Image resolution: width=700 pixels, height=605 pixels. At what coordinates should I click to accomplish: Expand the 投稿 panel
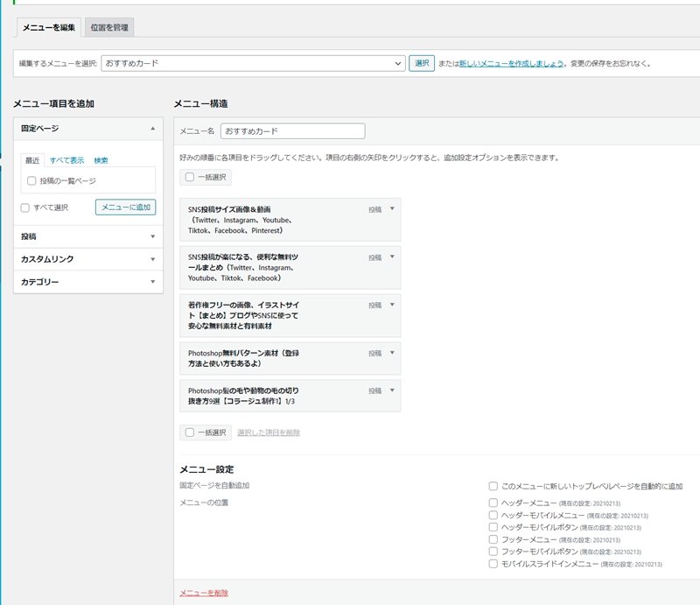coord(153,236)
